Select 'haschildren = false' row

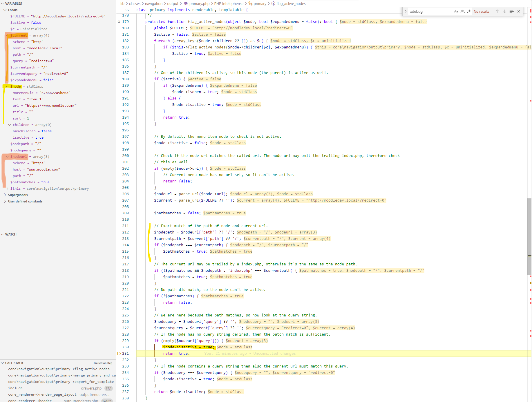[58, 131]
